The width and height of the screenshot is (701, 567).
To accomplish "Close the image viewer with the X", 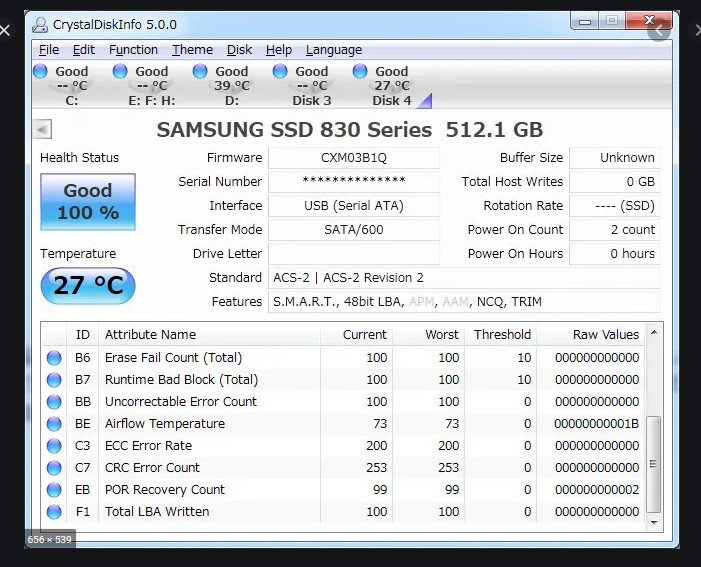I will 5,30.
